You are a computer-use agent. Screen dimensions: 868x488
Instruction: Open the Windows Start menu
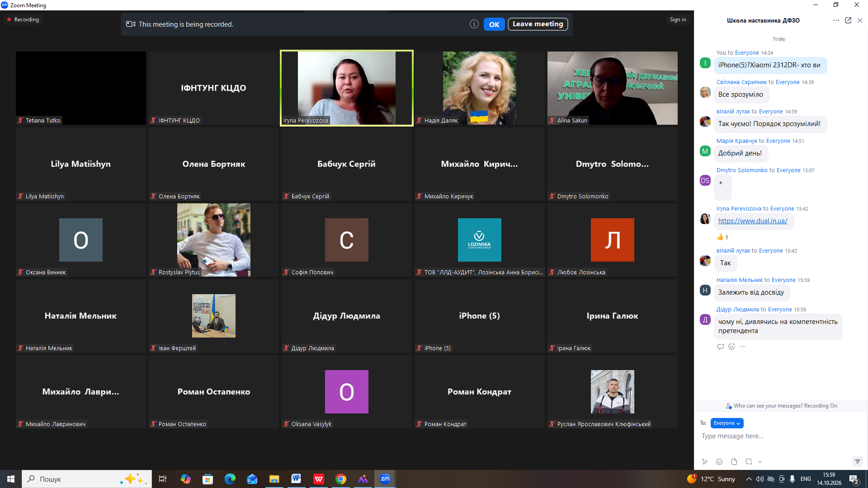point(11,479)
